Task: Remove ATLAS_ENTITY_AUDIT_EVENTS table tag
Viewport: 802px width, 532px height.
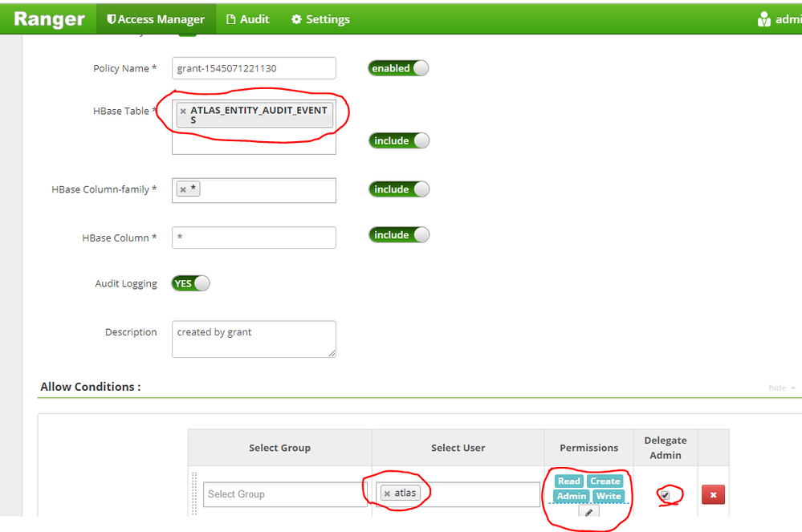Action: [x=183, y=111]
